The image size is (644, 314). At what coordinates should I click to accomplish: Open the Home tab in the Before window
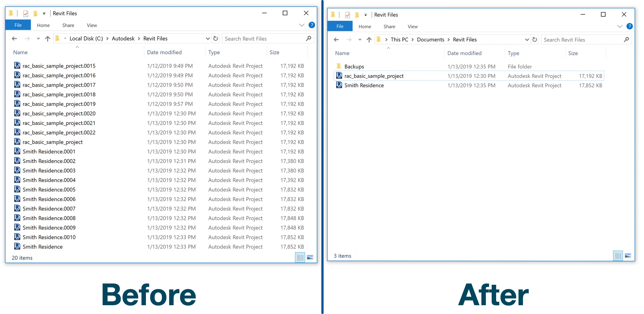click(x=43, y=25)
